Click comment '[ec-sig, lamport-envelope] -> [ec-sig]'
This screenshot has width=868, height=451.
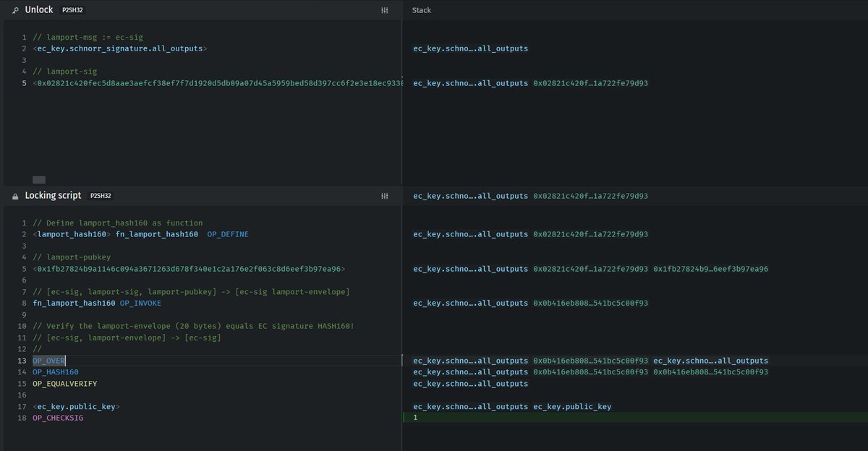pos(127,338)
